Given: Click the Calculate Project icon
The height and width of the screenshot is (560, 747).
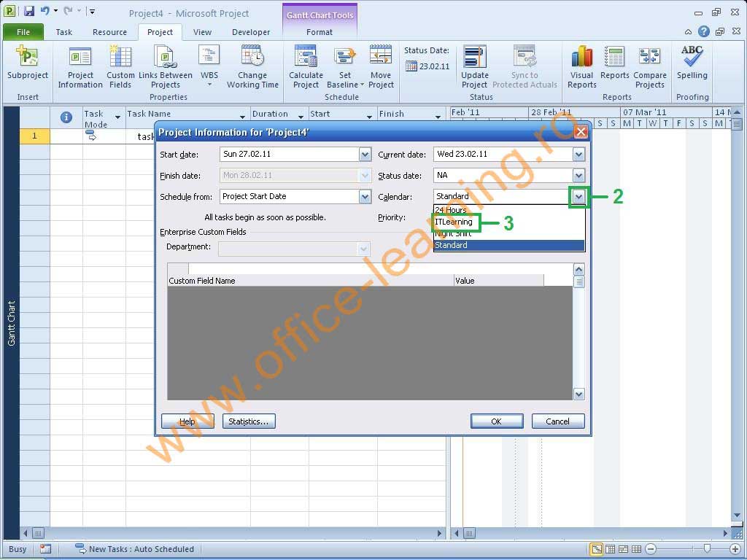Looking at the screenshot, I should (306, 57).
